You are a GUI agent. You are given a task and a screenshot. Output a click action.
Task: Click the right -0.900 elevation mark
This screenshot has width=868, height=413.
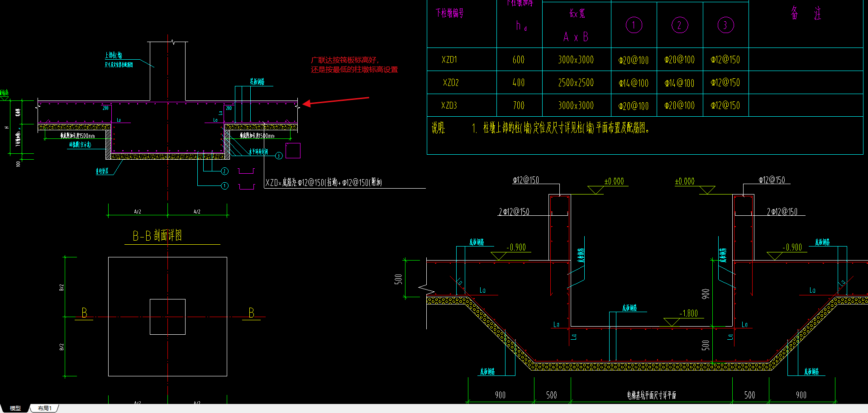point(792,247)
